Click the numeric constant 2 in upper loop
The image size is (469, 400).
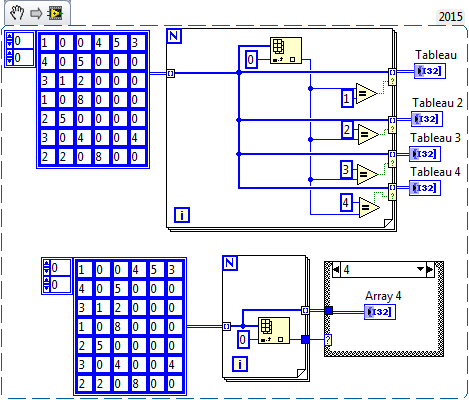(347, 129)
